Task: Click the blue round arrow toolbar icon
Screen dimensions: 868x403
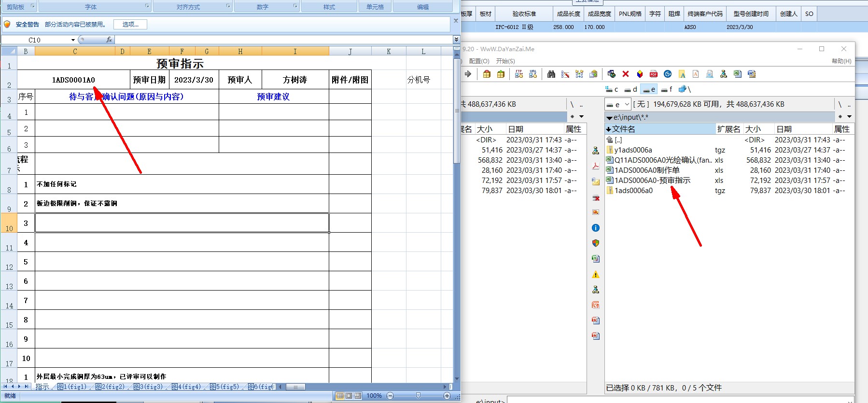Action: [668, 74]
